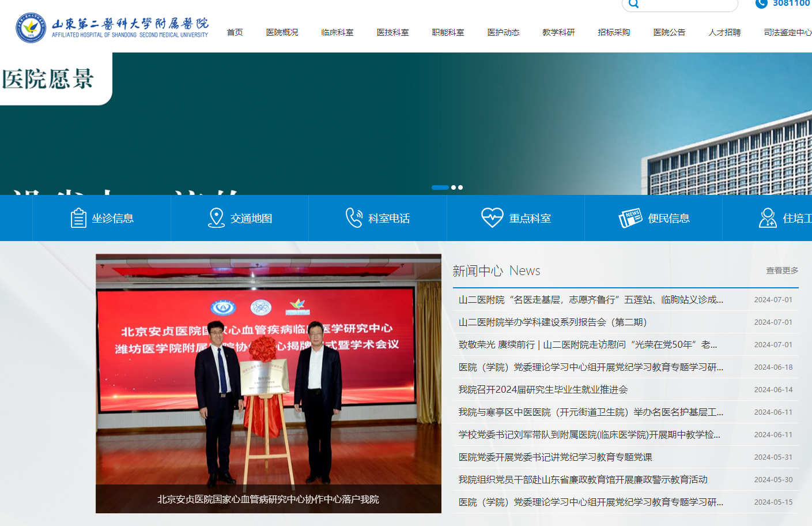
Task: Click the map pin icon for 交通地图
Action: (x=216, y=218)
